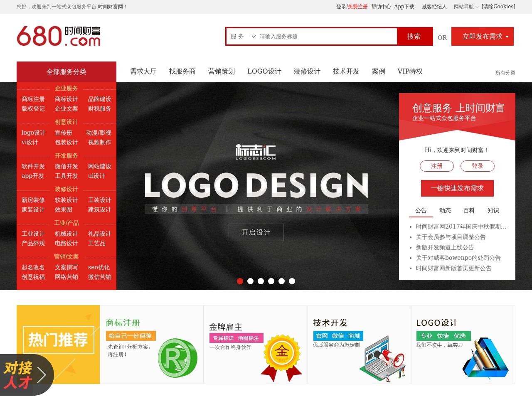532x399 pixels.
Task: Click the search title input field
Action: [327, 37]
